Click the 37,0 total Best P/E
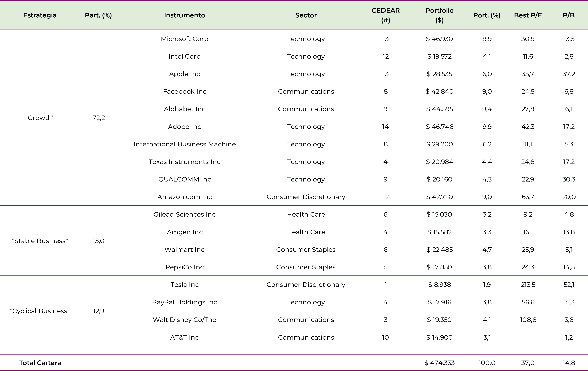 click(528, 363)
